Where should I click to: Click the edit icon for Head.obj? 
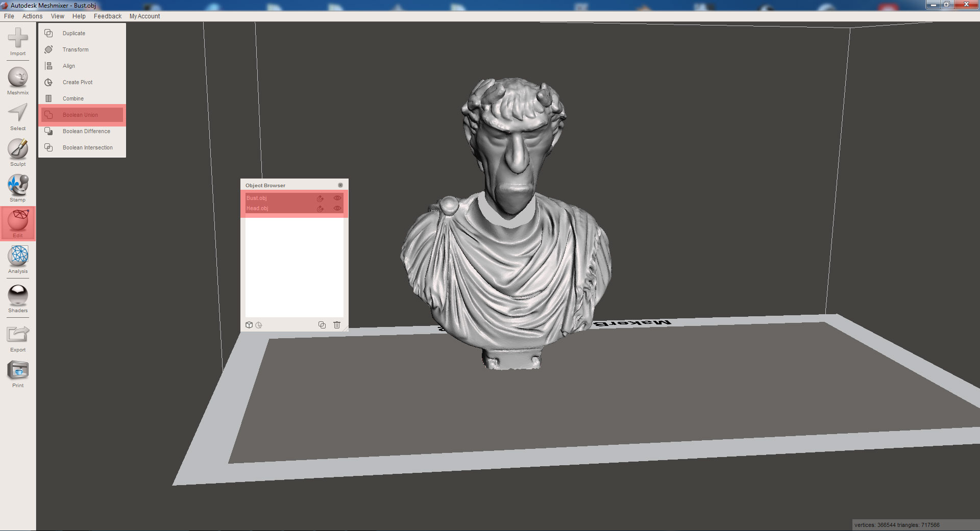(320, 209)
